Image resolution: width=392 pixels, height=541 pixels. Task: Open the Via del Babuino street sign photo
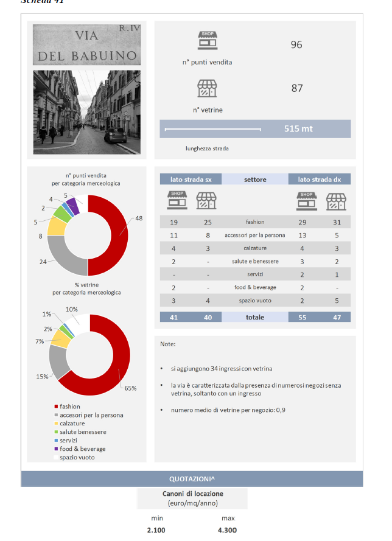pos(86,44)
